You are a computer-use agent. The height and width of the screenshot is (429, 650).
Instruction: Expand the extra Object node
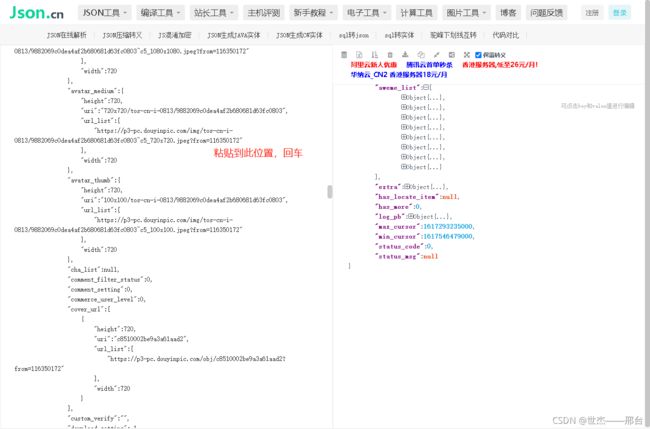(x=407, y=187)
